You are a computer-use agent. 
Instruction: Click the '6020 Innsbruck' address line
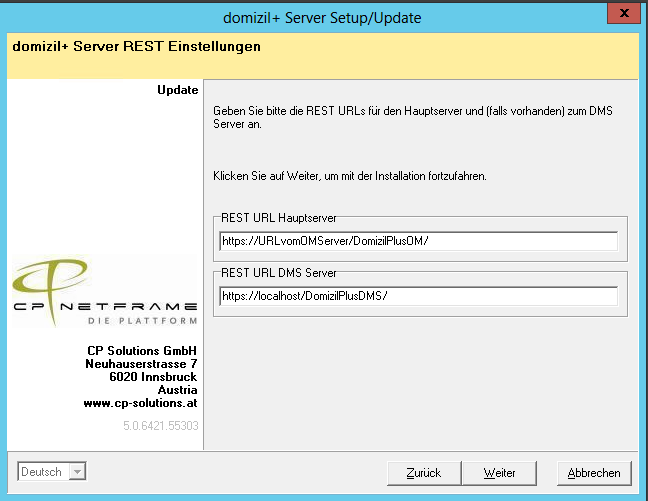click(153, 377)
